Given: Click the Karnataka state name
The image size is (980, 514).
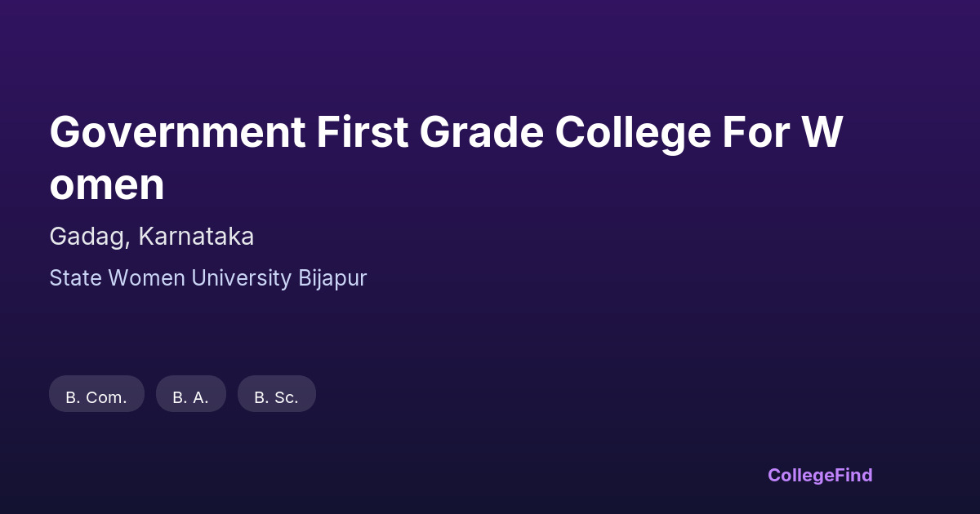Looking at the screenshot, I should pyautogui.click(x=196, y=237).
